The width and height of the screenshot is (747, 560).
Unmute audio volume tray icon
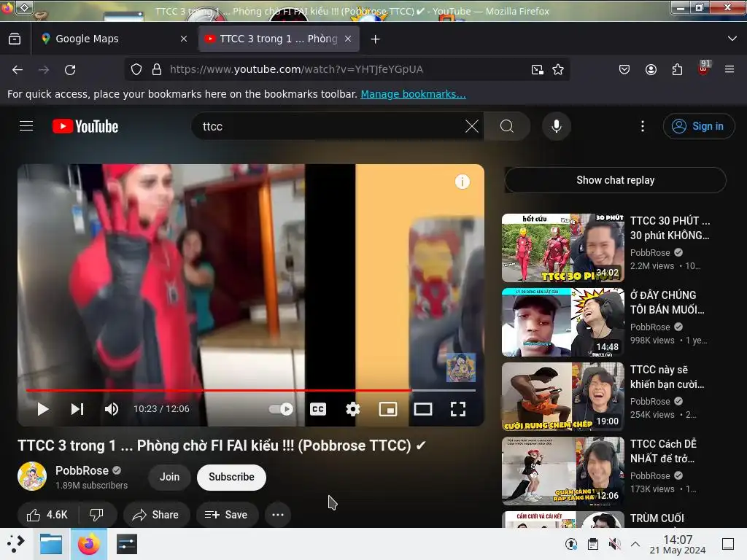pyautogui.click(x=614, y=544)
